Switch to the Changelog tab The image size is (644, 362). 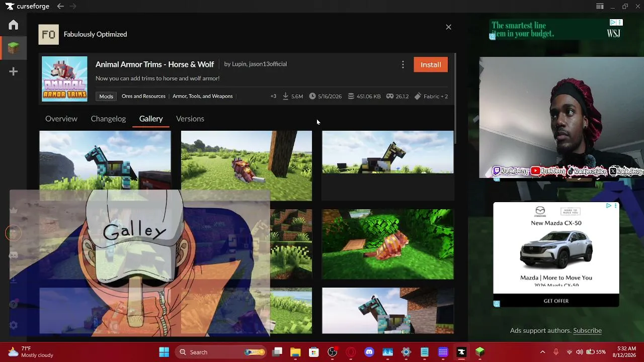(x=108, y=119)
